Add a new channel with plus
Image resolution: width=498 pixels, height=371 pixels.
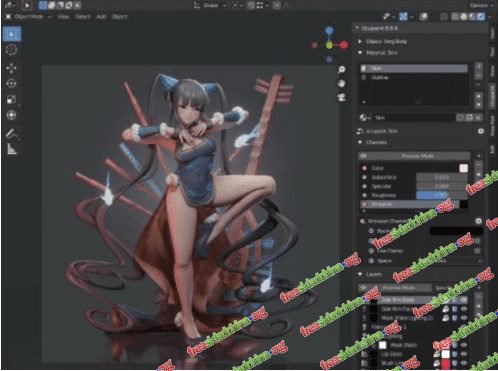479,156
